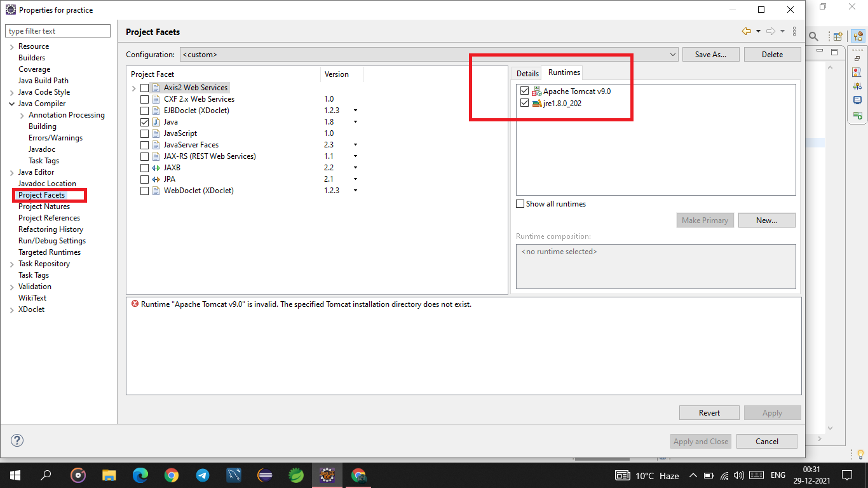
Task: Click the New... runtime button
Action: pyautogui.click(x=767, y=220)
